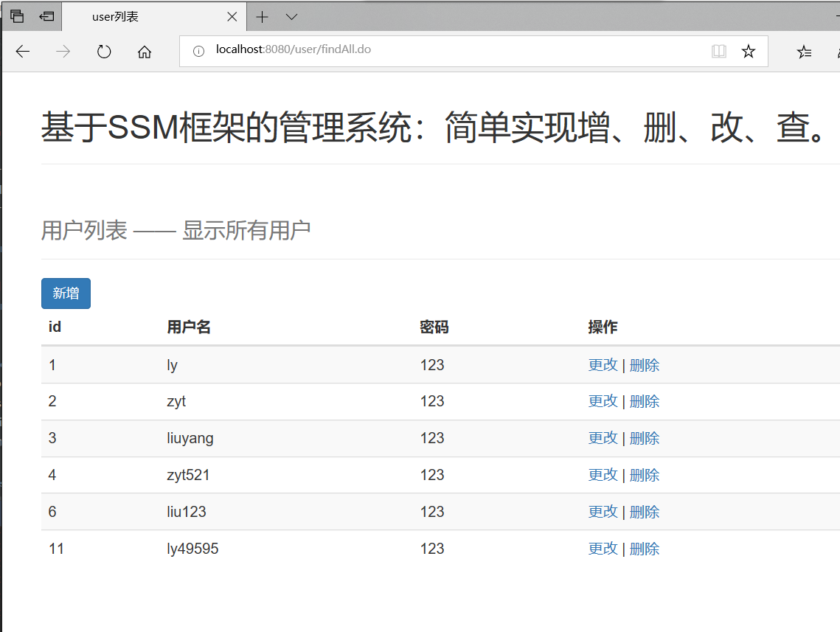Open reading view for this page

pos(719,51)
